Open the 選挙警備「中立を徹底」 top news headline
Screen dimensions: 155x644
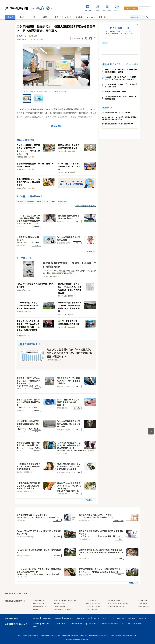tap(70, 265)
